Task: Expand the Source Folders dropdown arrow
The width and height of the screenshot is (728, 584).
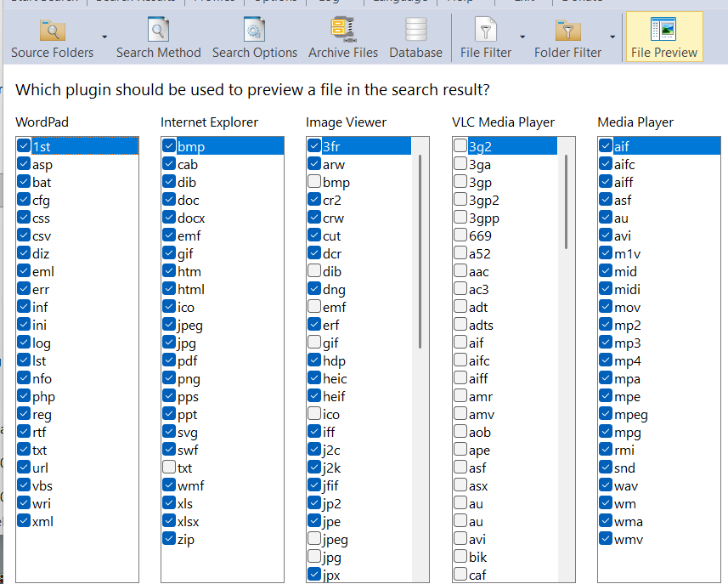Action: pos(104,37)
